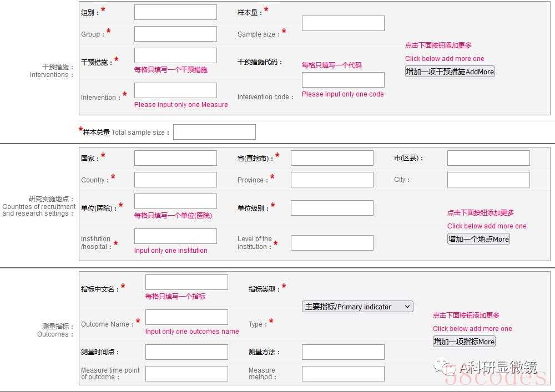Click the 'Please input only one Measure' hint
Screen dimensions: 555x392
181,105
